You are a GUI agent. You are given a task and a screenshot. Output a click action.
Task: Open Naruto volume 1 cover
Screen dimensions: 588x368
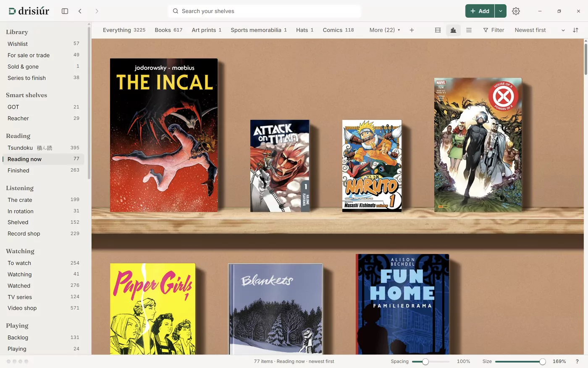pos(372,166)
